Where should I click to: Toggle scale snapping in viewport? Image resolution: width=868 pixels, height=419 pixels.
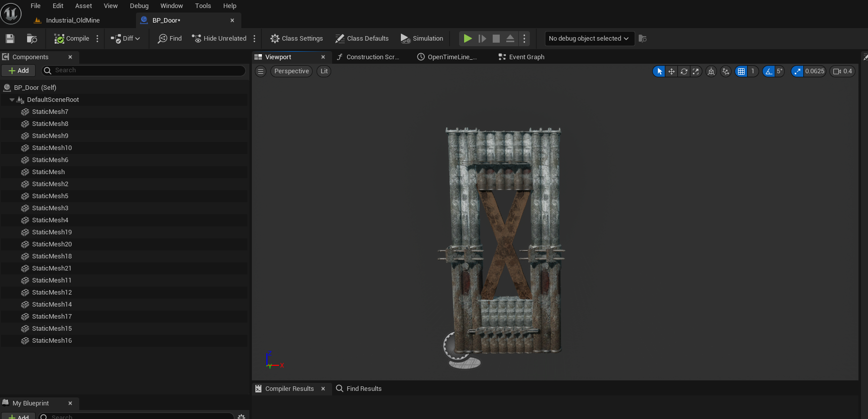[797, 71]
